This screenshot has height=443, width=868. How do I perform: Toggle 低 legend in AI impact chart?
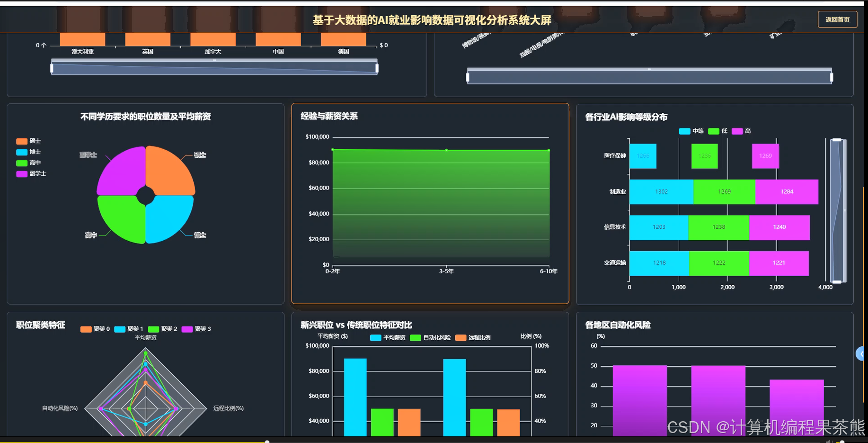point(717,131)
